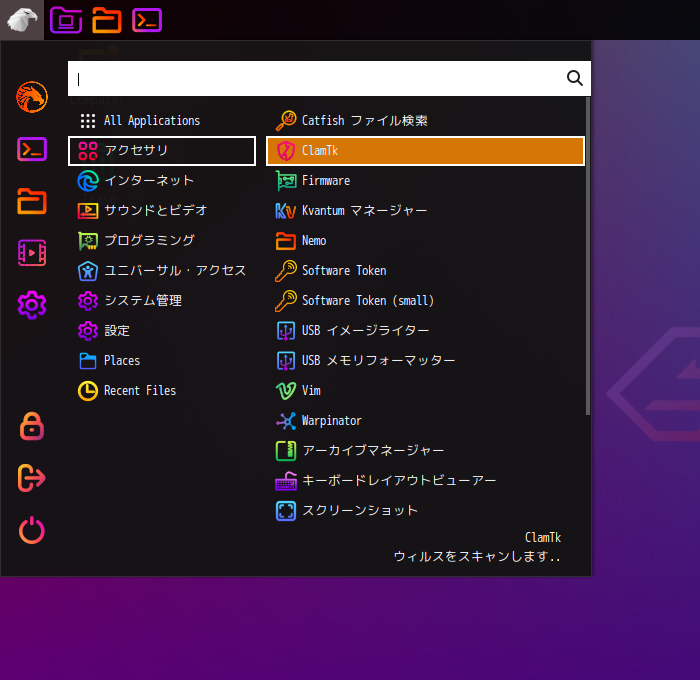Open Software Token application

point(425,271)
